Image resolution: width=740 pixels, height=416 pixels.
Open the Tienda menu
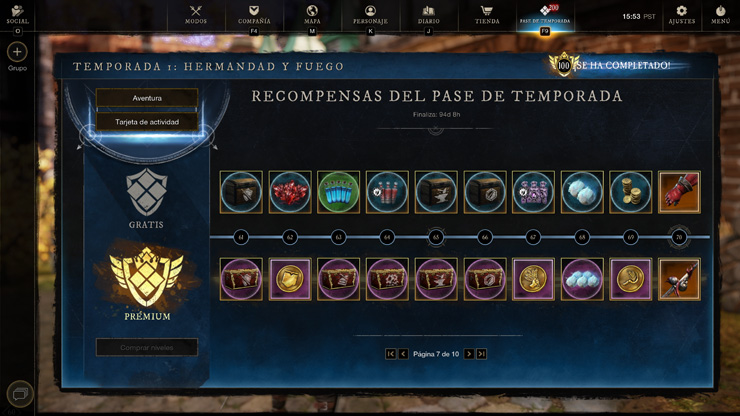tap(487, 15)
